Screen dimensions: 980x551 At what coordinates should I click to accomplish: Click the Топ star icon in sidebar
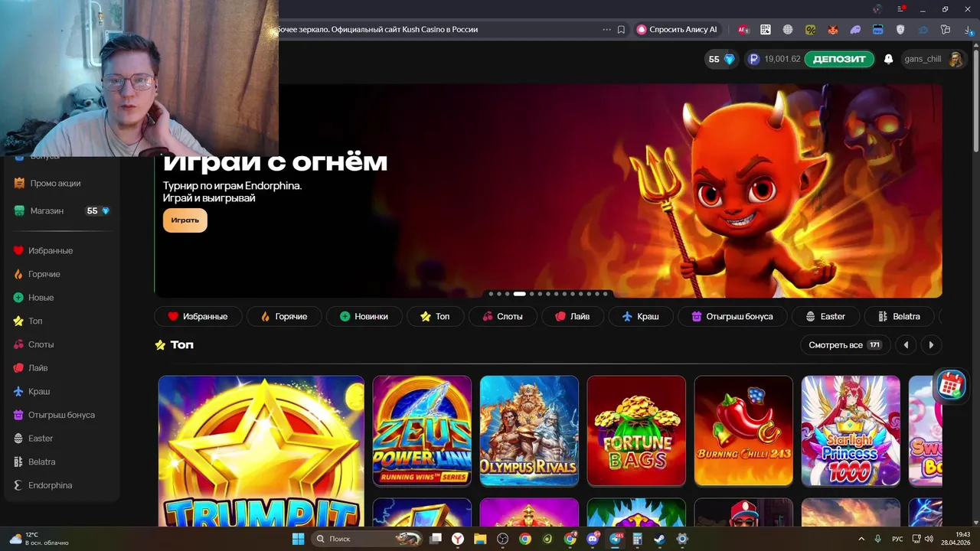point(19,321)
